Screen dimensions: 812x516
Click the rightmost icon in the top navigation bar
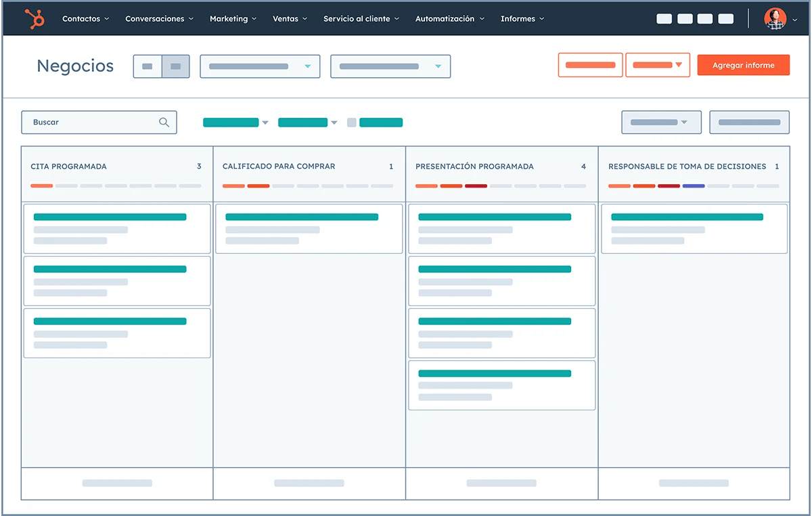725,18
